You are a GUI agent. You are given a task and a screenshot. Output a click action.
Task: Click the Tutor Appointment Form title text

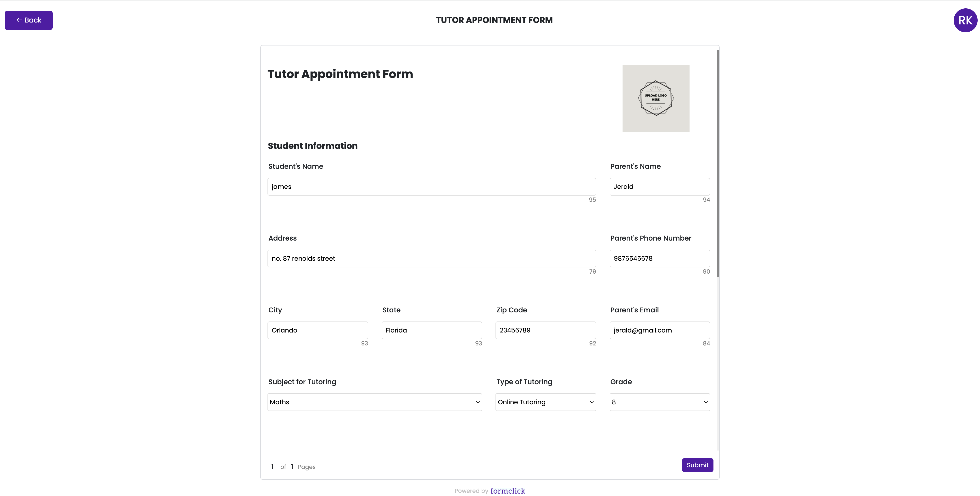340,74
